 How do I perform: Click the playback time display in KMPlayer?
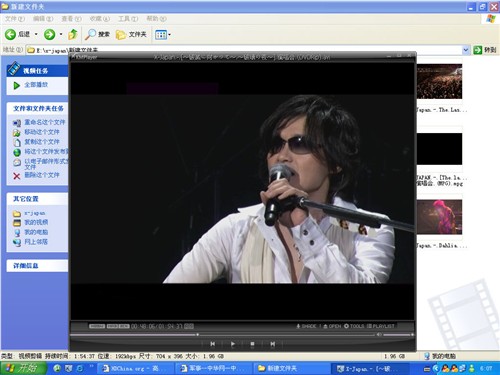(157, 326)
